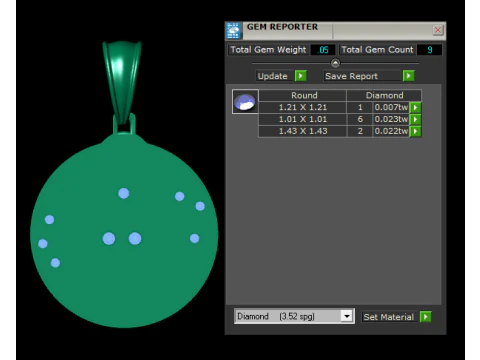This screenshot has height=360, width=480.
Task: Click the 0.022tw weight cell
Action: point(391,131)
